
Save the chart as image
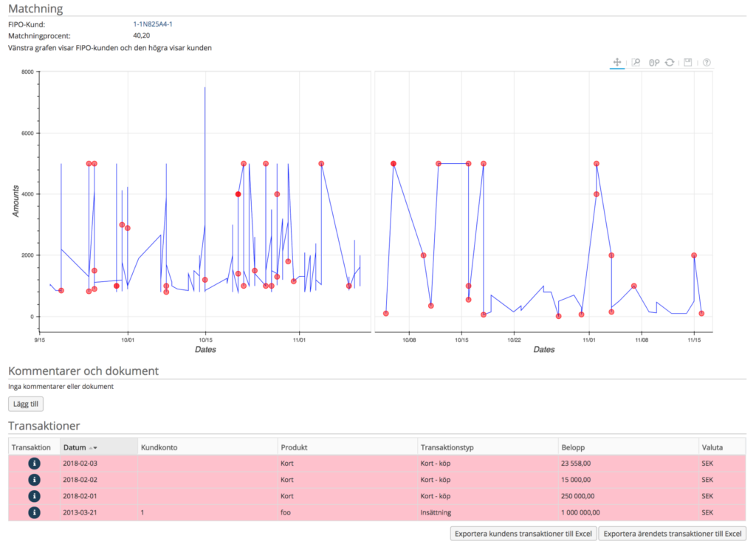tap(688, 62)
